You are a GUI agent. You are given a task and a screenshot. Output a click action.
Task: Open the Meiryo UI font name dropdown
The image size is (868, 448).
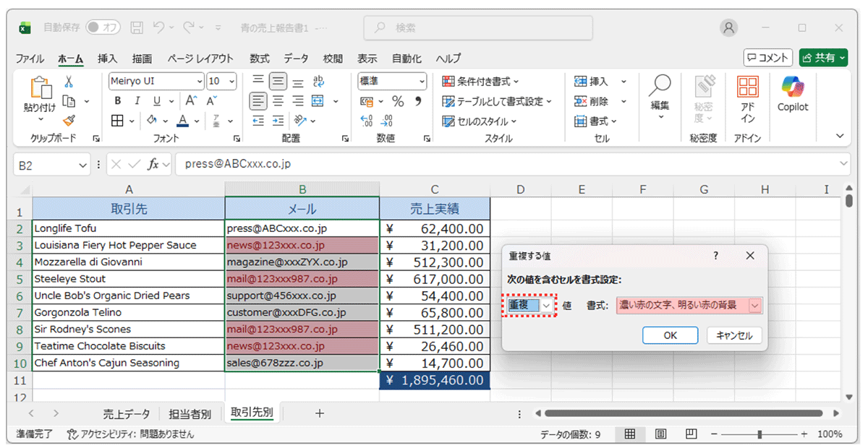click(199, 82)
